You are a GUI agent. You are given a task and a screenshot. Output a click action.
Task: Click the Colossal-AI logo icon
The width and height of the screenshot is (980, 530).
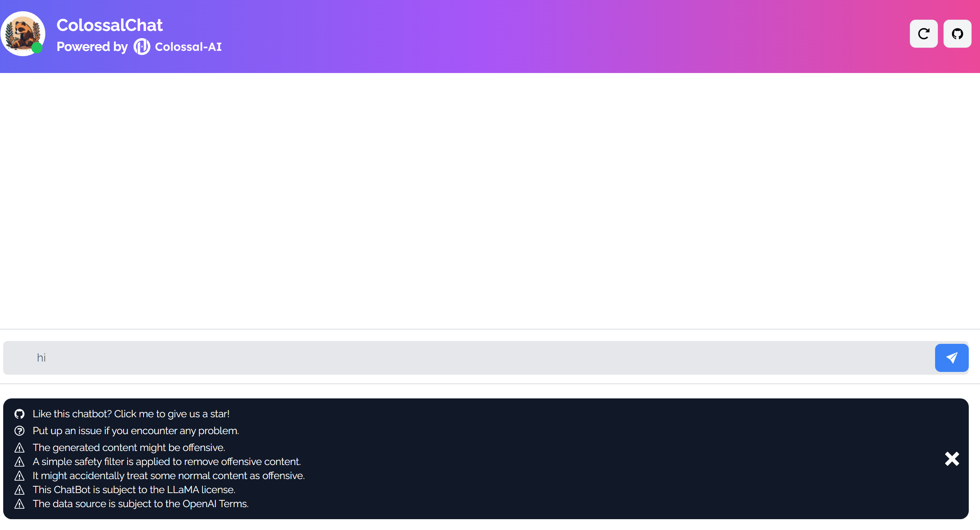click(142, 47)
